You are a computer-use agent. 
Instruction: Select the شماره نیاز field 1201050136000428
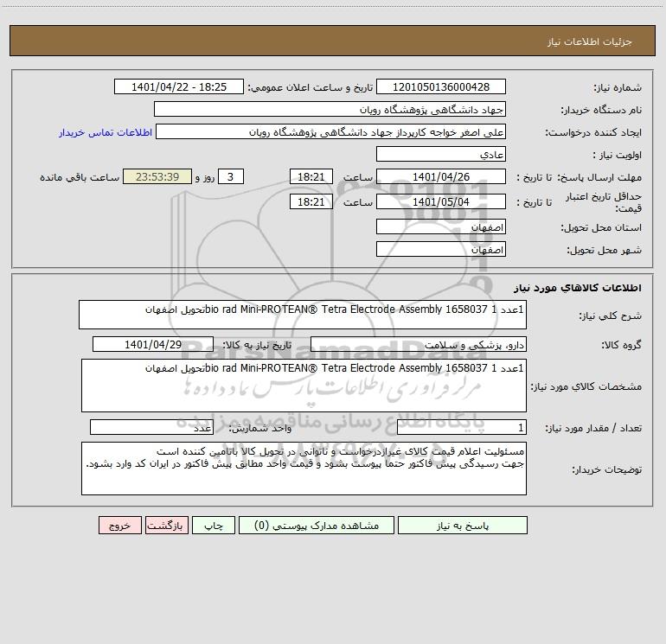441,86
